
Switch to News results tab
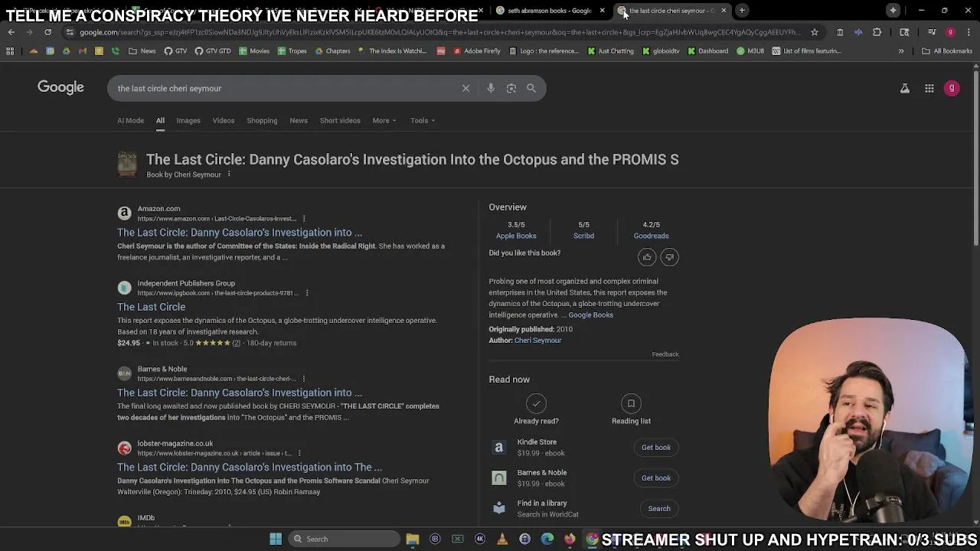(299, 120)
